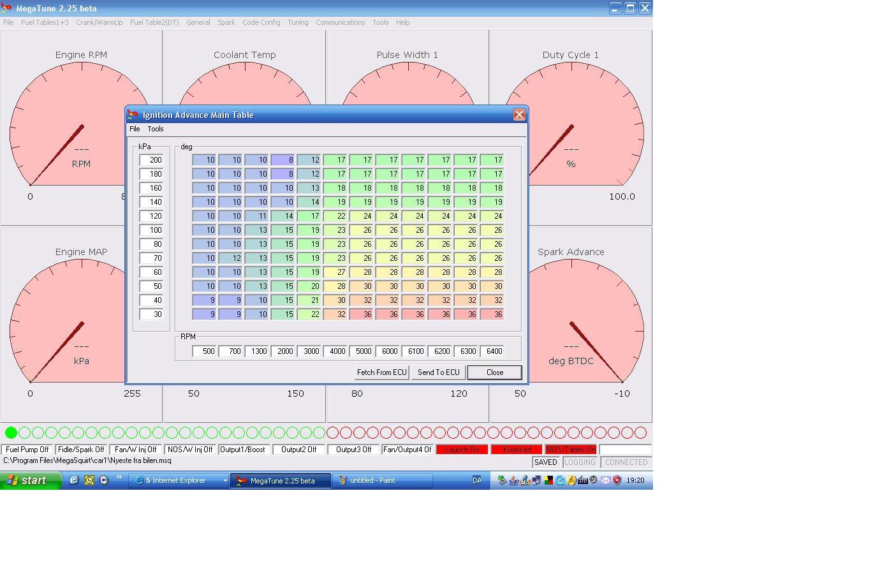Select the RPM bin field showing 1300
The image size is (882, 588).
pos(256,351)
